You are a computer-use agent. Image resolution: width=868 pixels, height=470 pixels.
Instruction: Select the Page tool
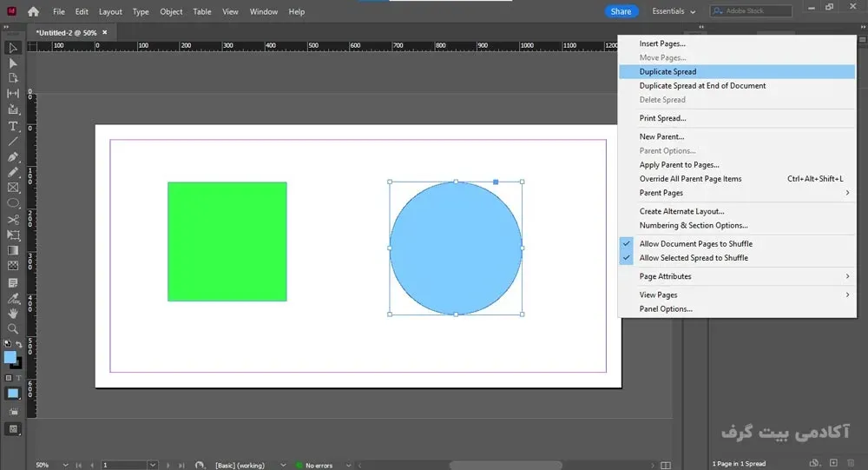13,78
